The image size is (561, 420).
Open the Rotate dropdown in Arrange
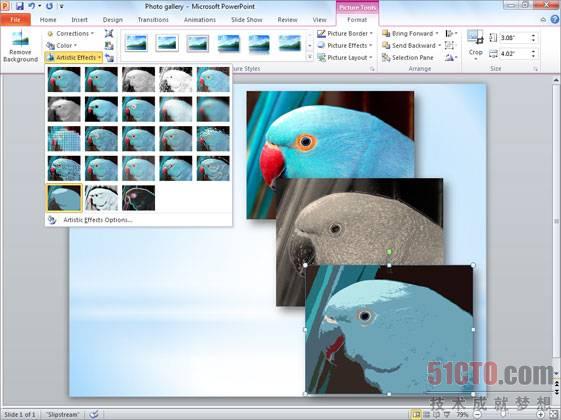(x=451, y=58)
